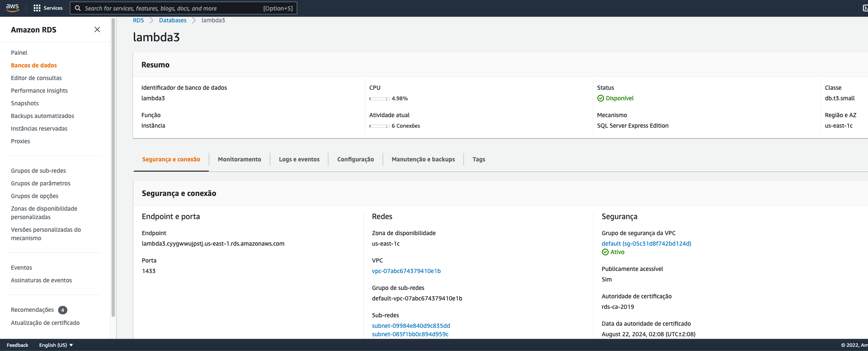Open the English (US) language dropdown
This screenshot has height=351, width=868.
tap(56, 345)
